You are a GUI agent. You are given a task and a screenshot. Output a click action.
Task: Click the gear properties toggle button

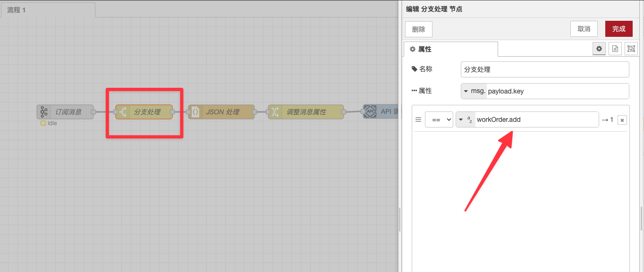click(x=599, y=48)
